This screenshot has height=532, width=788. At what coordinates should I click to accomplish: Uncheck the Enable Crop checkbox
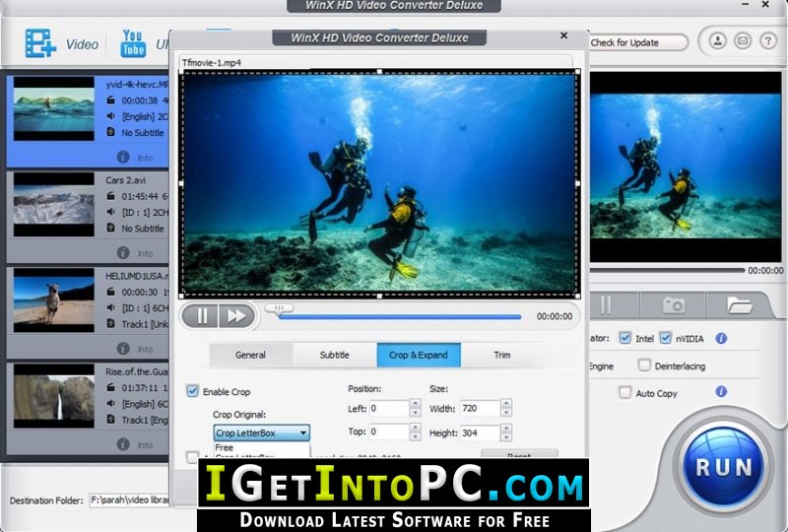pyautogui.click(x=193, y=391)
